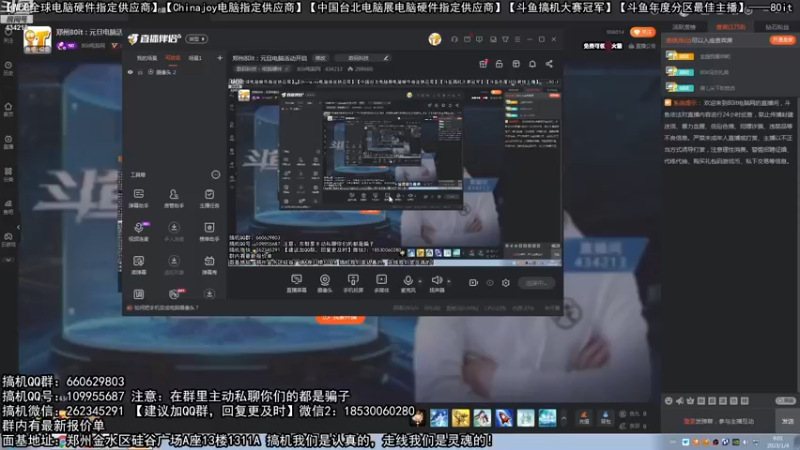This screenshot has width=800, height=450.
Task: Open the 弹幕秀 tool
Action: click(x=209, y=265)
